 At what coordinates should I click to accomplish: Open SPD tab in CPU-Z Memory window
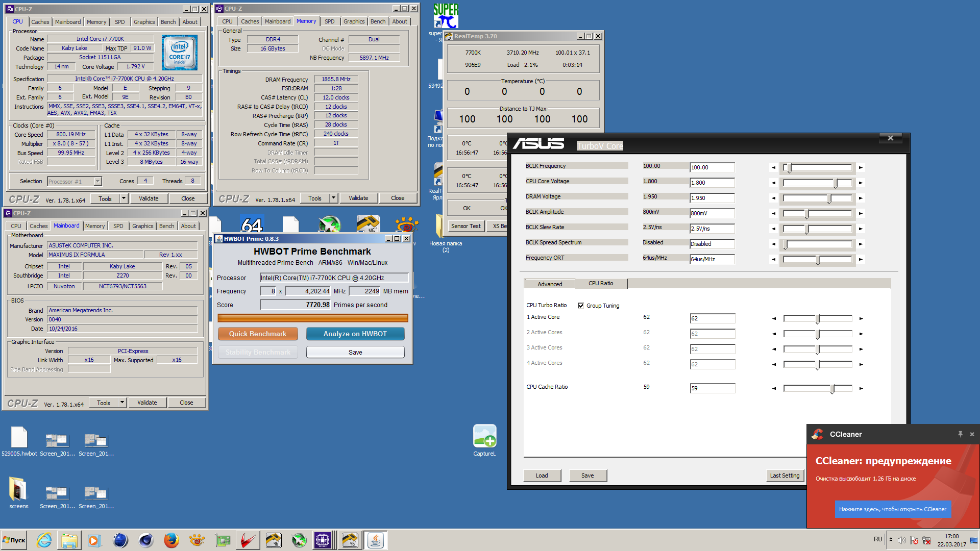tap(329, 21)
